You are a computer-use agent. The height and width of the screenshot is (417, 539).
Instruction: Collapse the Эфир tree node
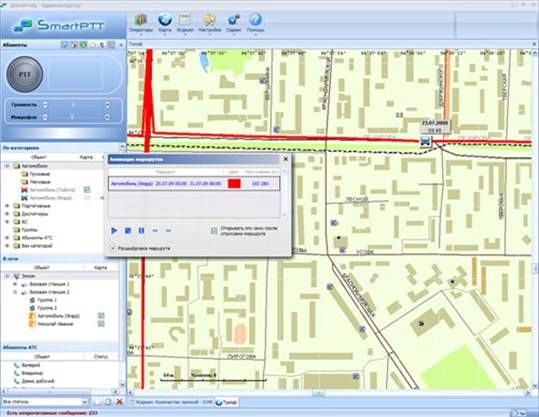tap(7, 276)
